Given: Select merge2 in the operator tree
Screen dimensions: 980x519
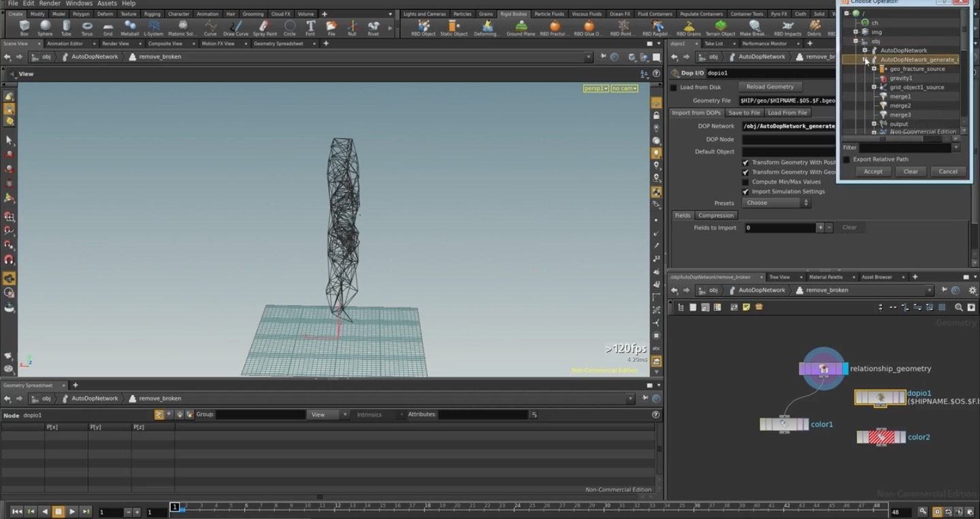Looking at the screenshot, I should [900, 106].
